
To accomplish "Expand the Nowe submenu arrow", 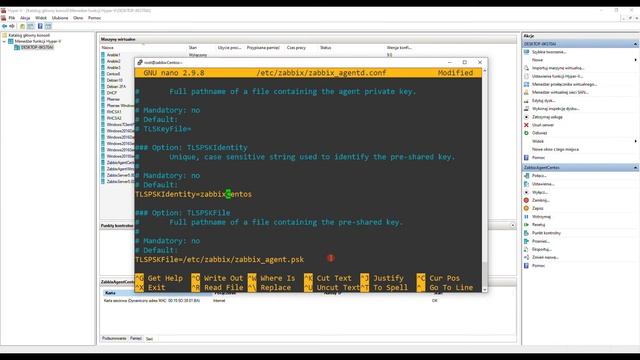I will click(636, 60).
